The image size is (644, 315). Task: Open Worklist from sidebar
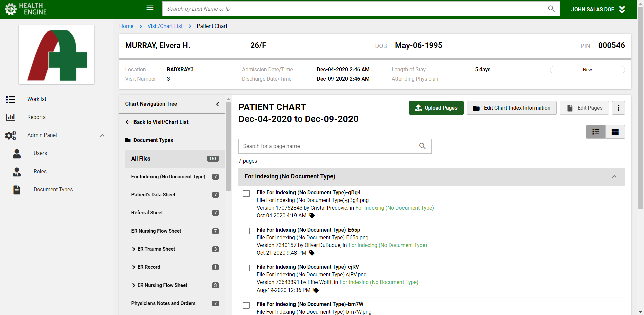click(37, 99)
